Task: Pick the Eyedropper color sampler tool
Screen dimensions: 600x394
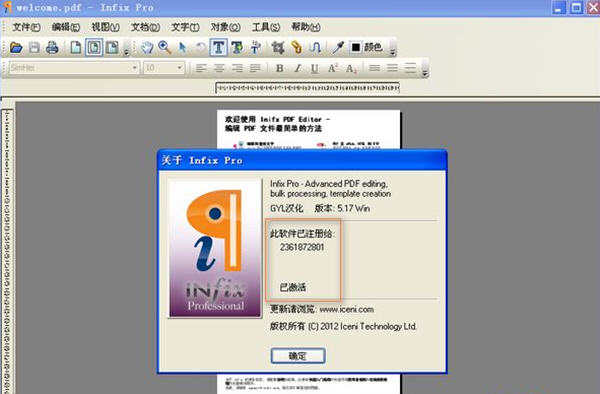Action: pyautogui.click(x=338, y=47)
